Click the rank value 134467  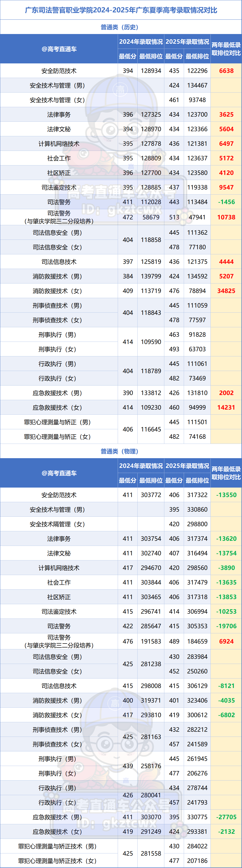pos(197,85)
